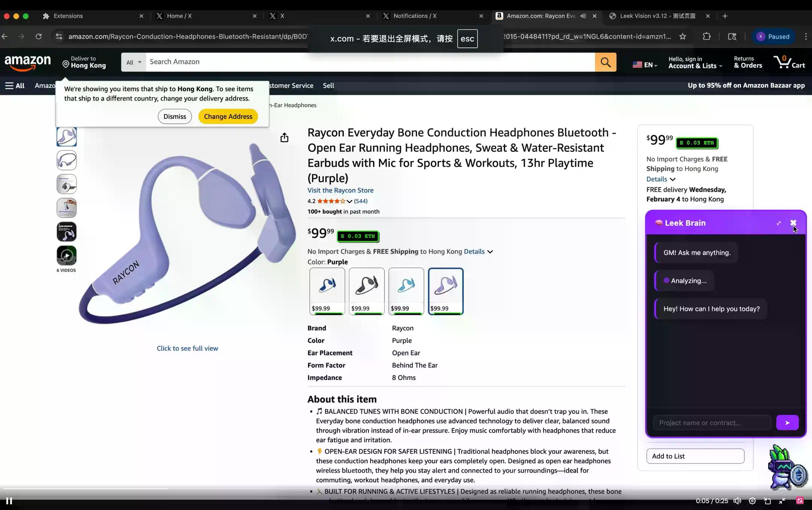Open the shopping Cart icon
812x510 pixels.
789,62
